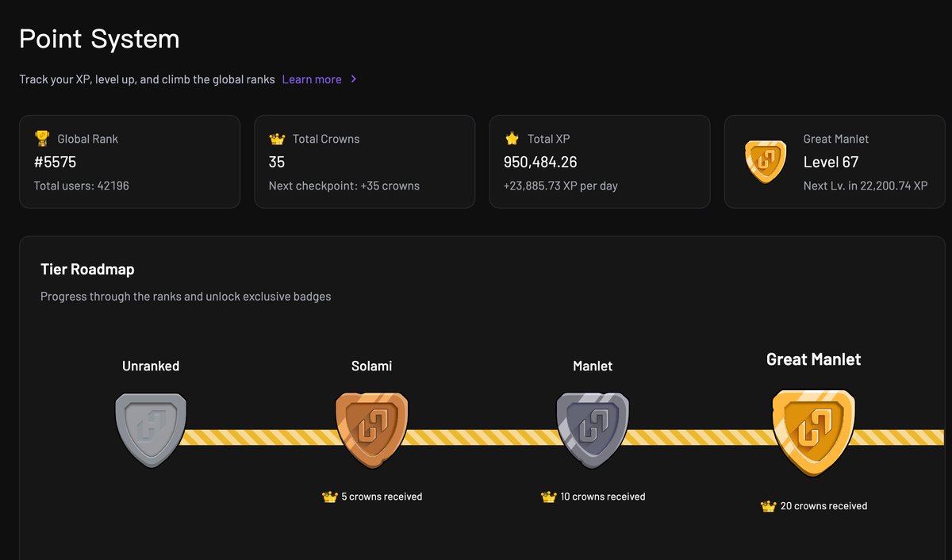
Task: Click the Total XP star icon
Action: 512,139
